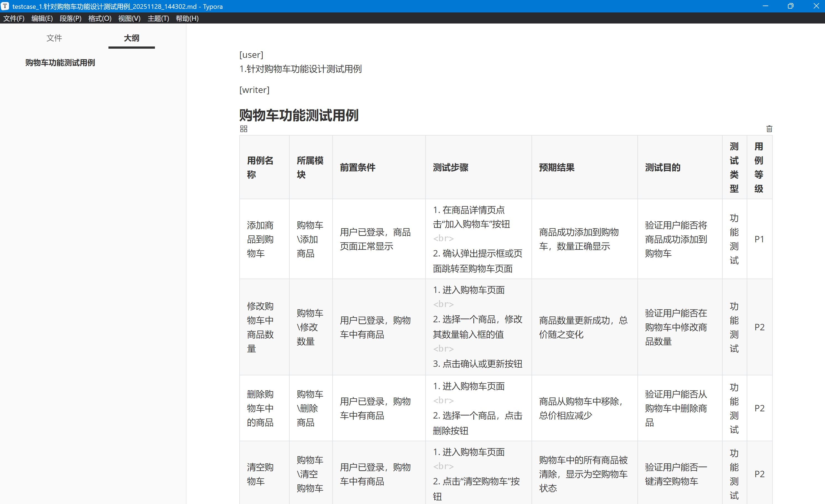
Task: Open the 主题(T) menu
Action: [158, 19]
